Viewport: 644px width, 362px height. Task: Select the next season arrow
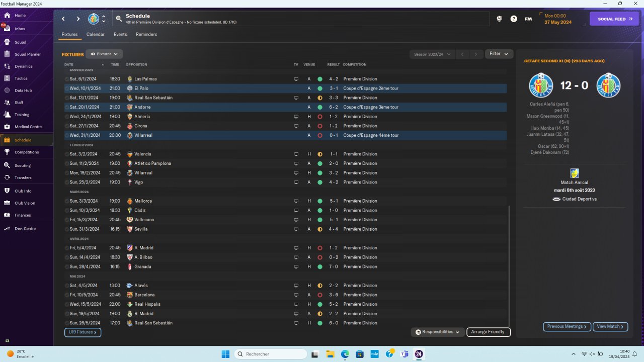point(475,54)
